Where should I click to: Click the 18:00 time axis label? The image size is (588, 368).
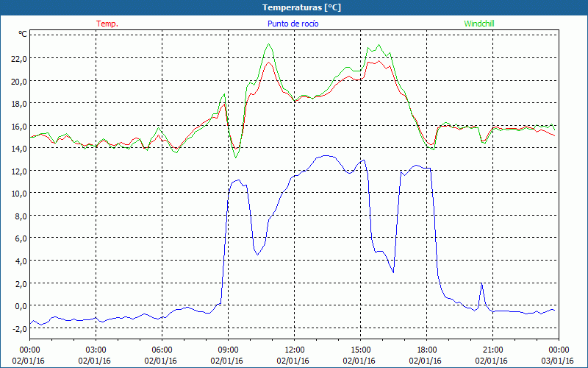427,350
